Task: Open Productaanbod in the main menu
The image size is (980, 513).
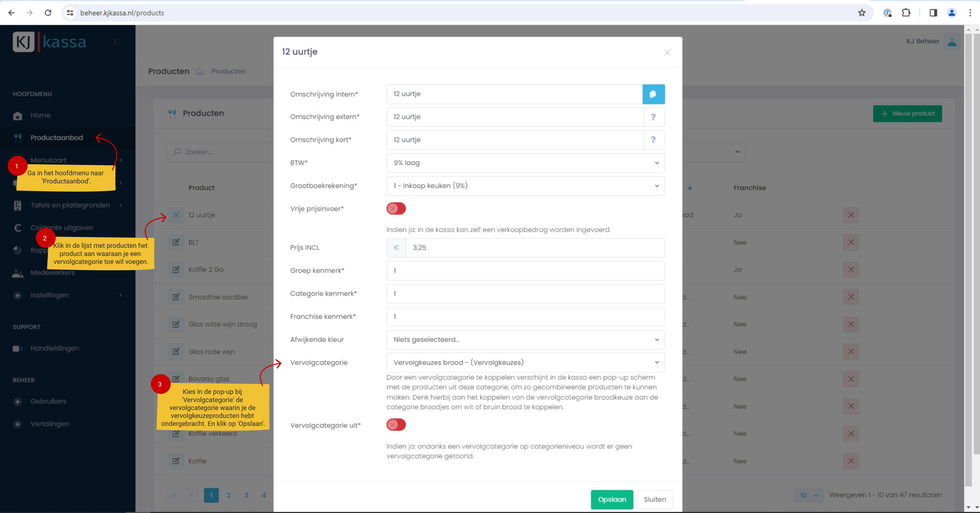Action: [56, 138]
